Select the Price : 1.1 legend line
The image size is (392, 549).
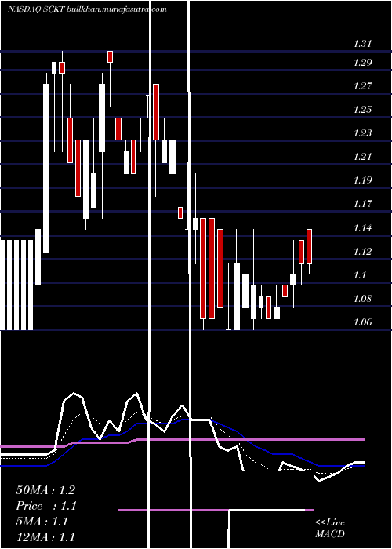(x=45, y=506)
